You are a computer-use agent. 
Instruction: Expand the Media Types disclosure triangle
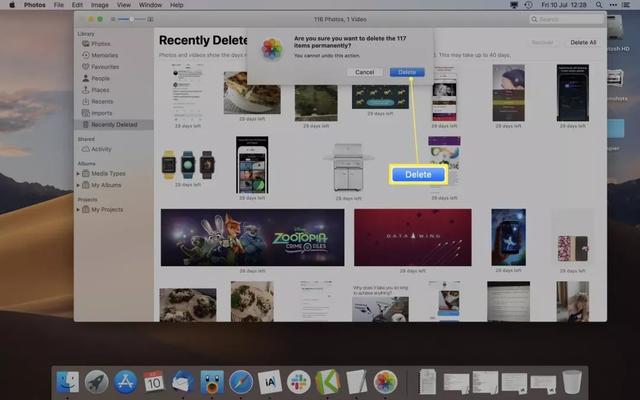[78, 173]
